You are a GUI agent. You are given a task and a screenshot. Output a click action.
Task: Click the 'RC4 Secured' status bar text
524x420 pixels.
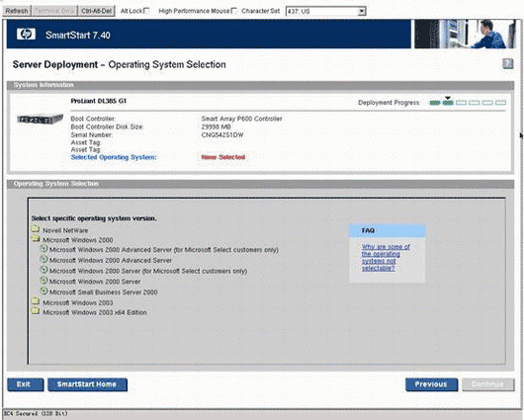click(35, 414)
